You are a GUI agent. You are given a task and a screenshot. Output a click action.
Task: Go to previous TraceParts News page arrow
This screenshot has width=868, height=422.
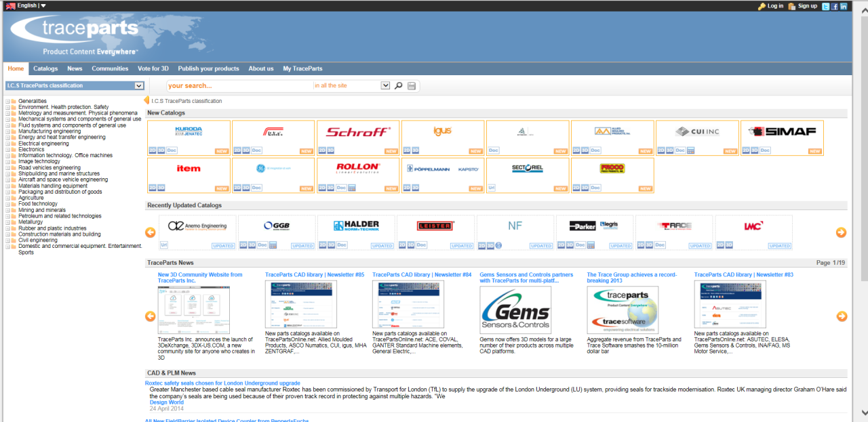[x=151, y=316]
